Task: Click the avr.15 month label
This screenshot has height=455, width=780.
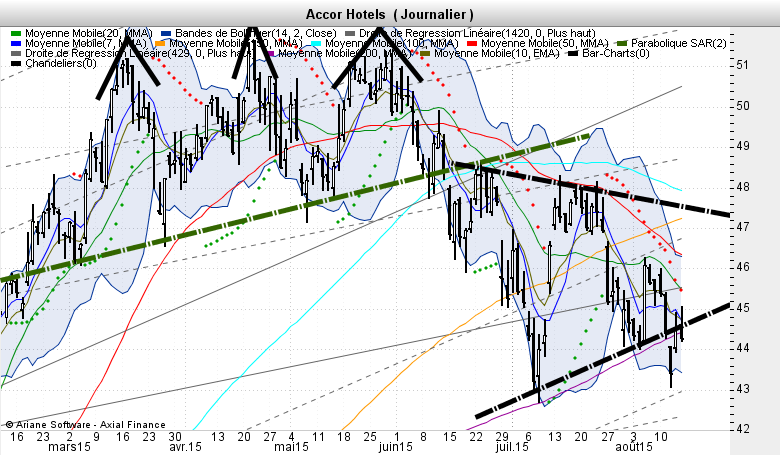Action: tap(186, 447)
